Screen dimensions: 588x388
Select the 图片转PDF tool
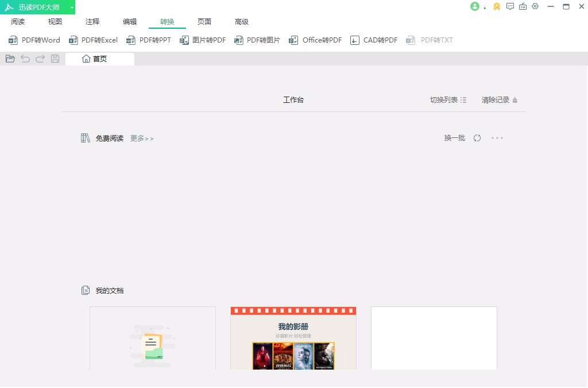point(202,40)
